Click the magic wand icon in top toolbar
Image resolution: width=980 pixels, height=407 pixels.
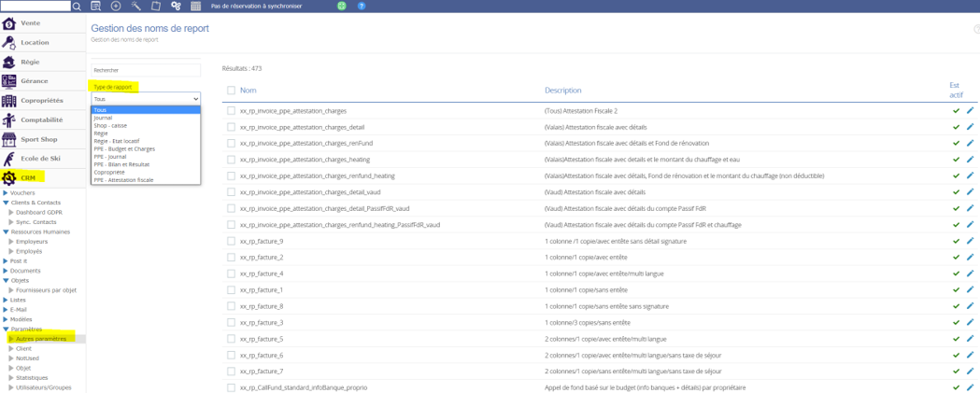pos(135,7)
